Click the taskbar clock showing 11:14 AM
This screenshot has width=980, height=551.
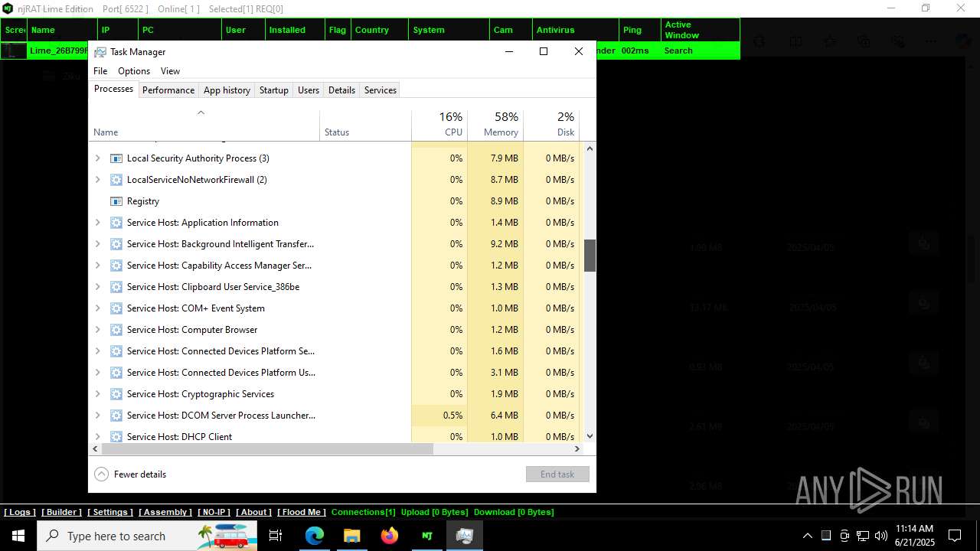coord(915,536)
